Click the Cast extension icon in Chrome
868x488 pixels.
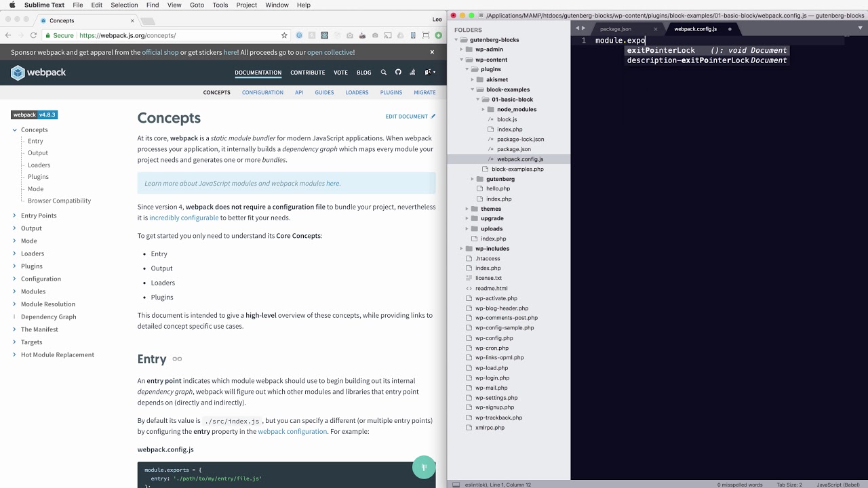(x=388, y=35)
